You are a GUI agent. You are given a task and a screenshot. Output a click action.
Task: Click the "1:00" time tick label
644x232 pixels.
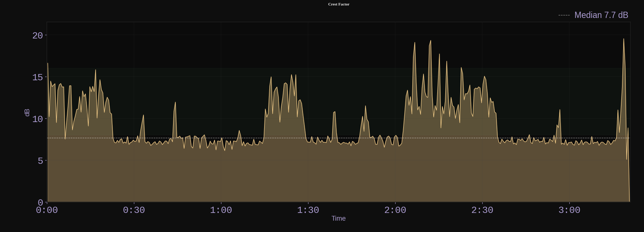coord(221,210)
